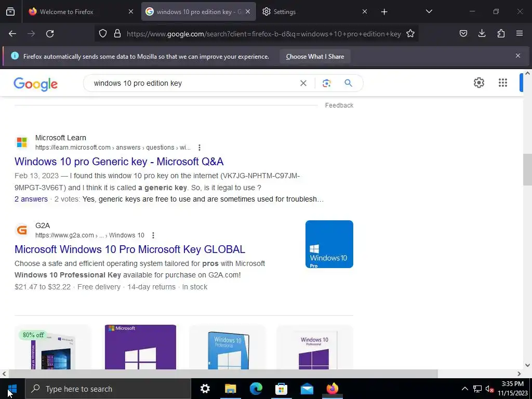Viewport: 532px width, 399px height.
Task: Save page to Pocket
Action: (463, 33)
